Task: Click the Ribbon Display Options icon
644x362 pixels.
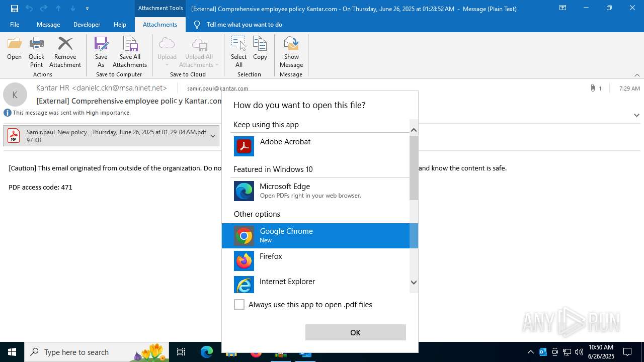Action: click(562, 8)
